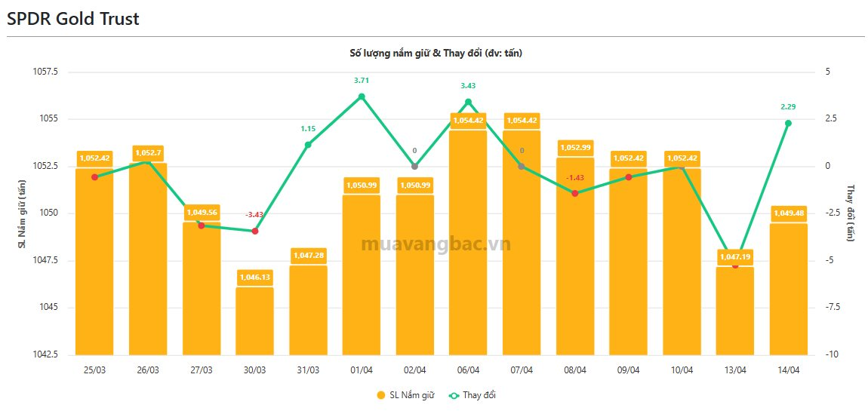Viewport: 868px width, 414px height.
Task: Click the red line point valued -3.43
Action: (254, 231)
